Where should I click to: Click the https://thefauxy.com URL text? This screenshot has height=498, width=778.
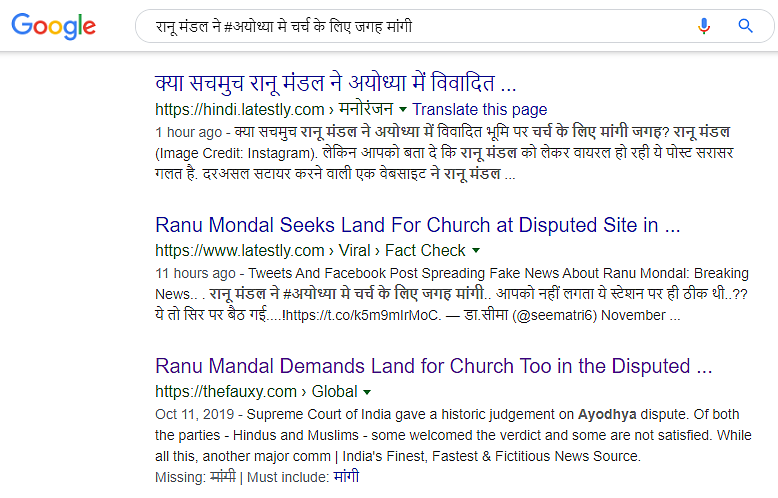point(226,392)
